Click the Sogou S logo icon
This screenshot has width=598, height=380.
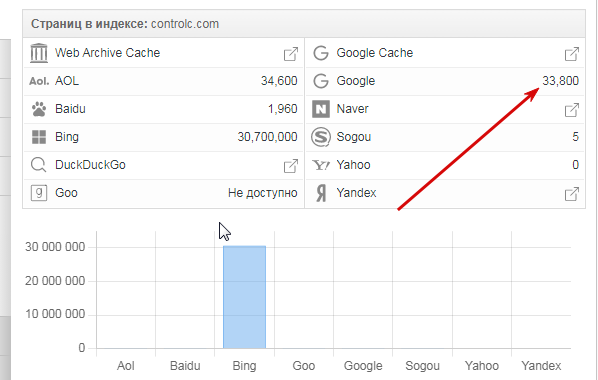click(x=321, y=137)
